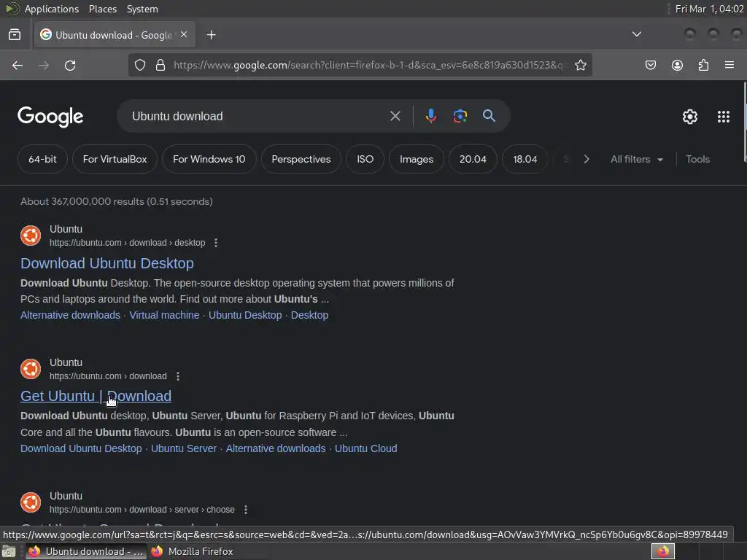
Task: Switch to the Images results chip
Action: point(417,159)
